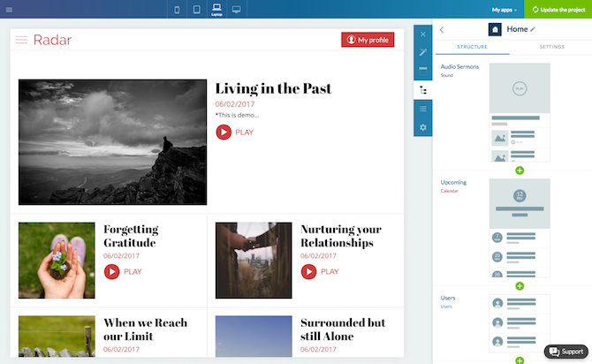Switch to the Settings tab
Viewport: 592px width, 364px height.
coord(551,47)
